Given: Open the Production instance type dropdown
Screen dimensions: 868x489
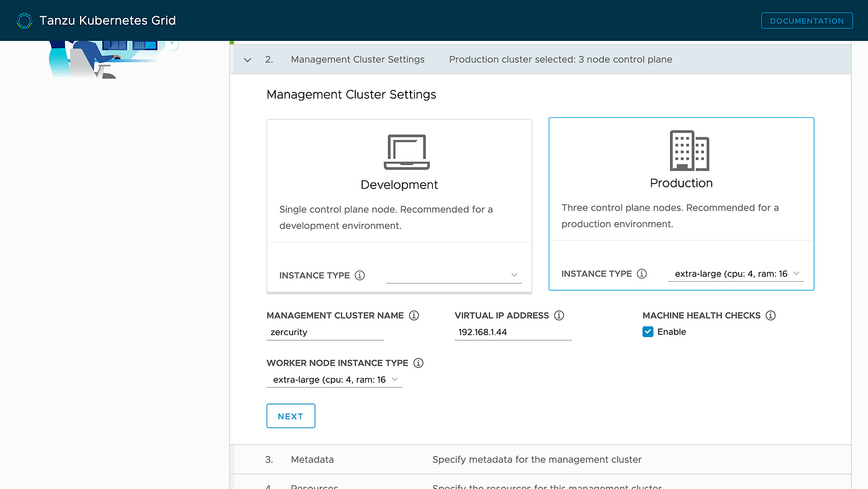Looking at the screenshot, I should [736, 274].
